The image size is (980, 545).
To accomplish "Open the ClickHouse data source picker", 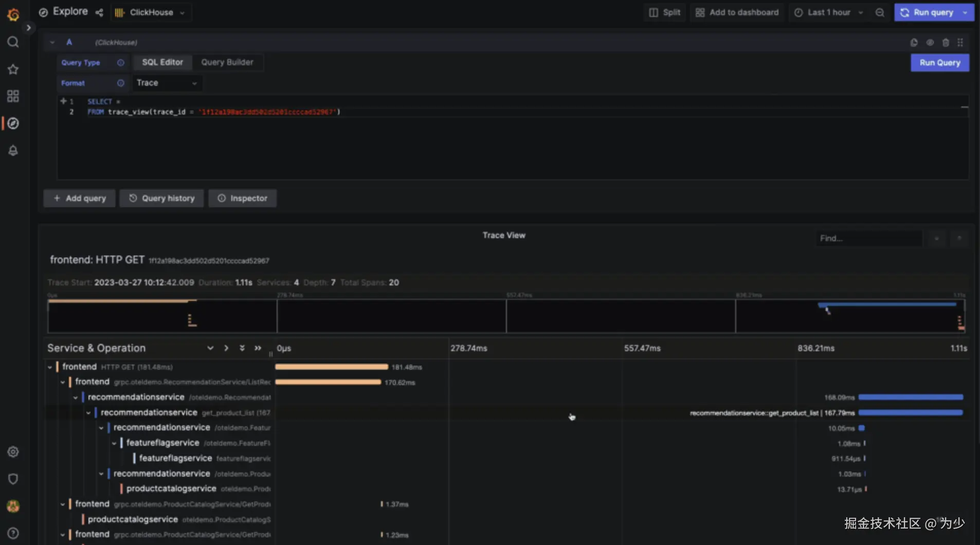I will point(150,12).
